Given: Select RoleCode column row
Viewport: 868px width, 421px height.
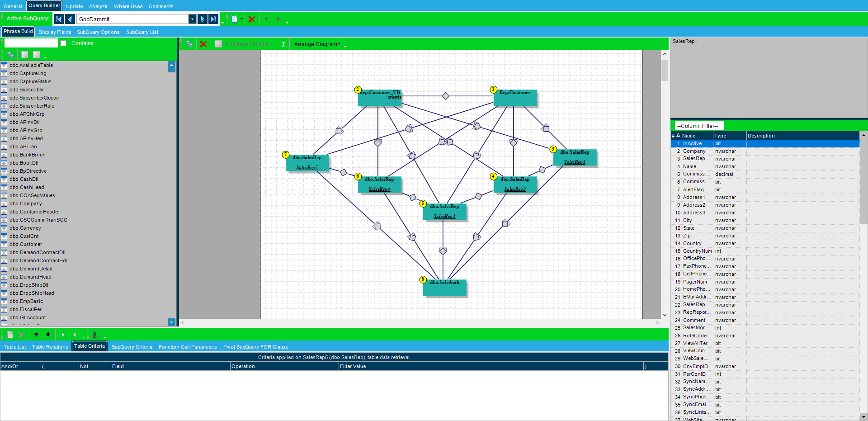Looking at the screenshot, I should coord(765,336).
